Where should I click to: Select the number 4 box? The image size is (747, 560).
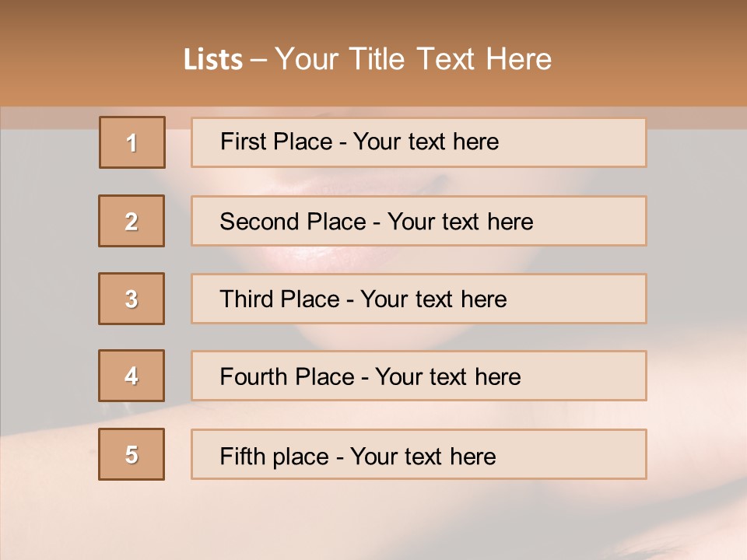click(132, 376)
